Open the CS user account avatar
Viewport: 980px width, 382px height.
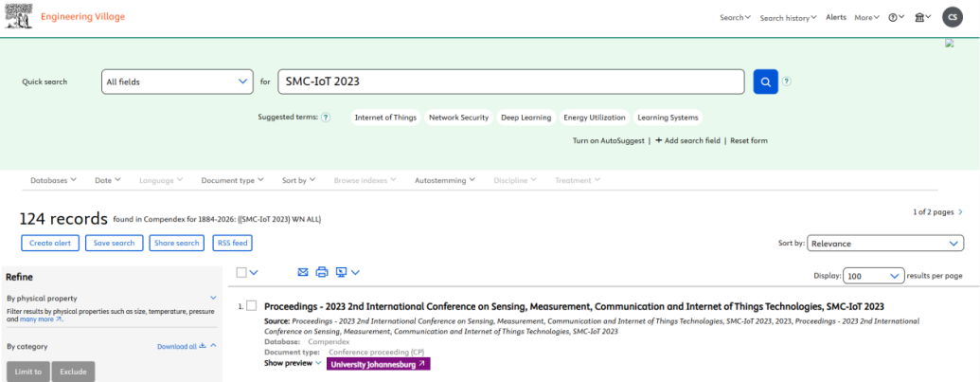pyautogui.click(x=953, y=17)
